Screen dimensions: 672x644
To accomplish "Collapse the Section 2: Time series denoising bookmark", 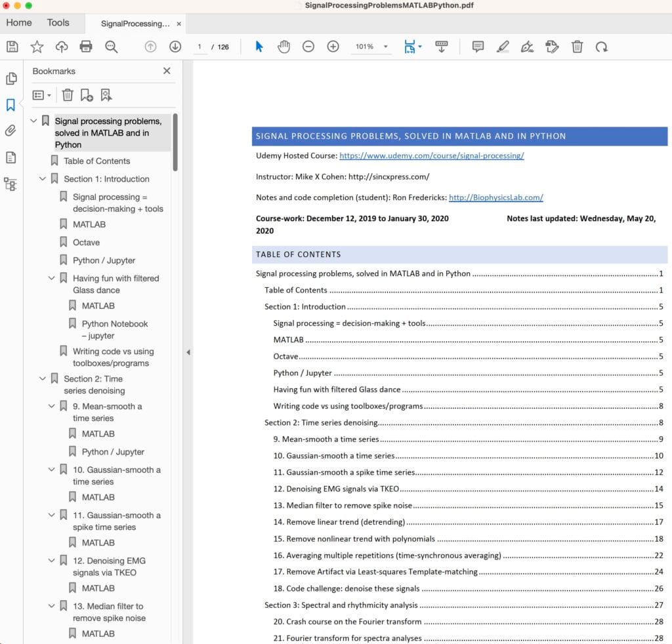I will tap(43, 378).
